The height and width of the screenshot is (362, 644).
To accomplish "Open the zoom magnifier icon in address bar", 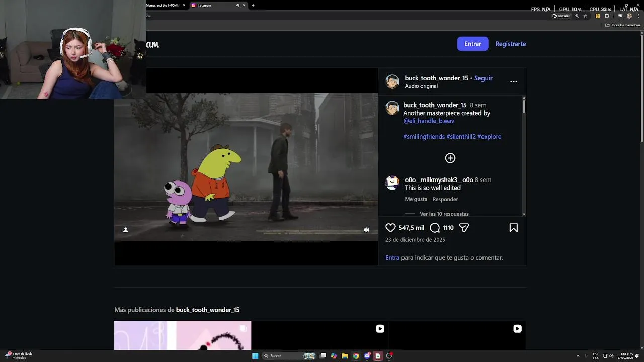I will click(x=577, y=16).
